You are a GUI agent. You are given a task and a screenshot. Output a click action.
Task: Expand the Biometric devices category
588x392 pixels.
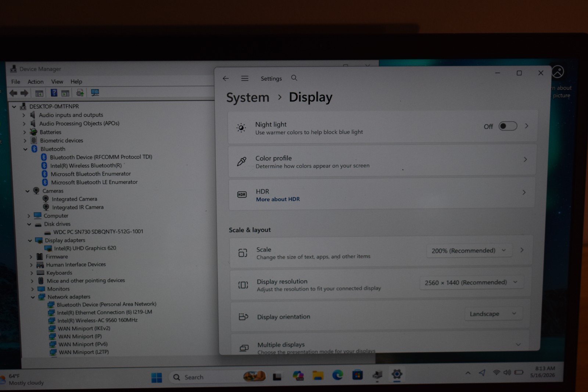coord(25,141)
